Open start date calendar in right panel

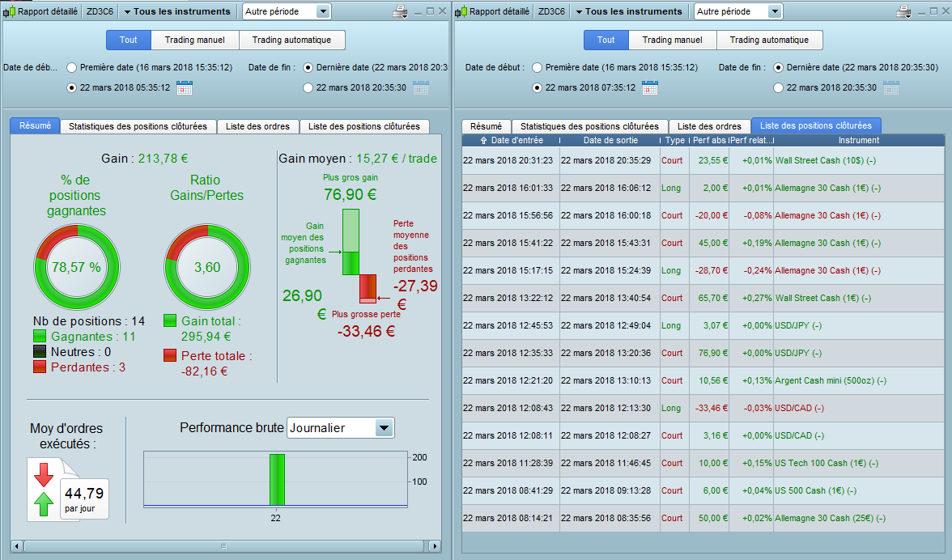pyautogui.click(x=650, y=88)
